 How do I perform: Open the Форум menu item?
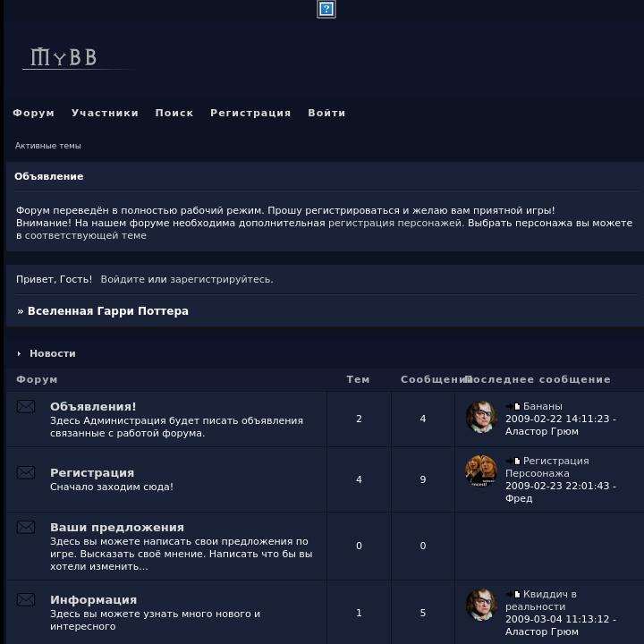pyautogui.click(x=33, y=113)
